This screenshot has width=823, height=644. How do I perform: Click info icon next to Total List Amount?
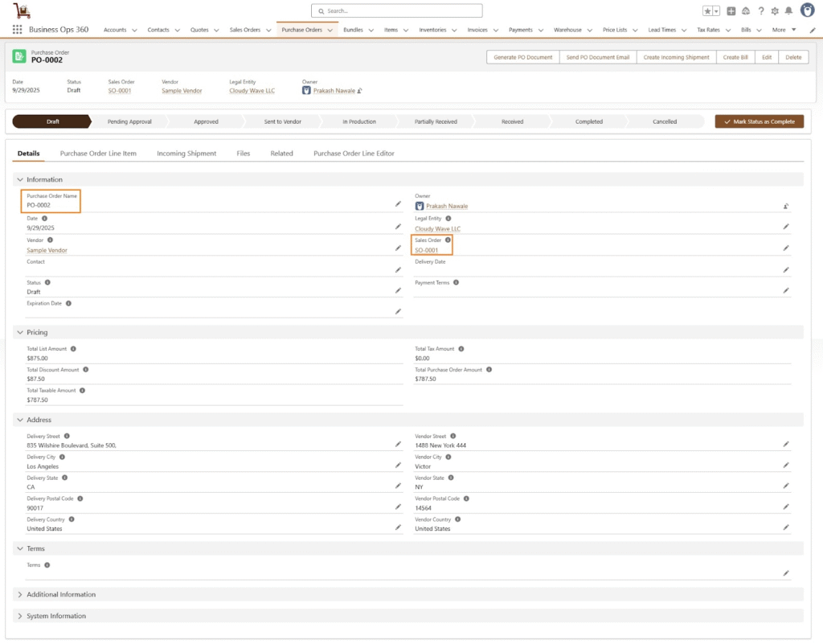pyautogui.click(x=73, y=349)
